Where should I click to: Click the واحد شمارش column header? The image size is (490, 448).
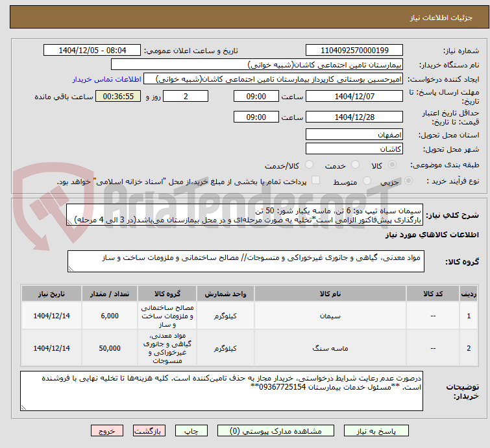tap(225, 294)
